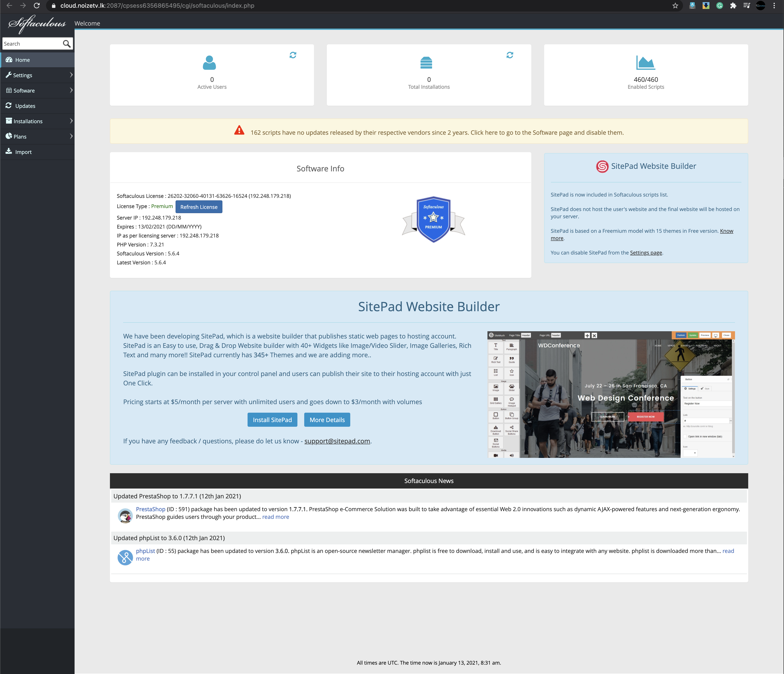This screenshot has height=674, width=784.
Task: Open the Updates menu item
Action: 25,106
